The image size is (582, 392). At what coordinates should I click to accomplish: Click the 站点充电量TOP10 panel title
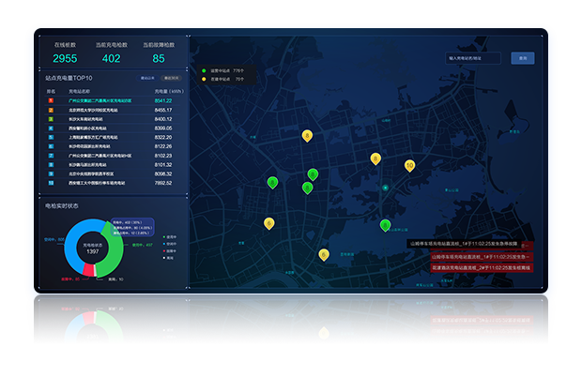point(69,78)
